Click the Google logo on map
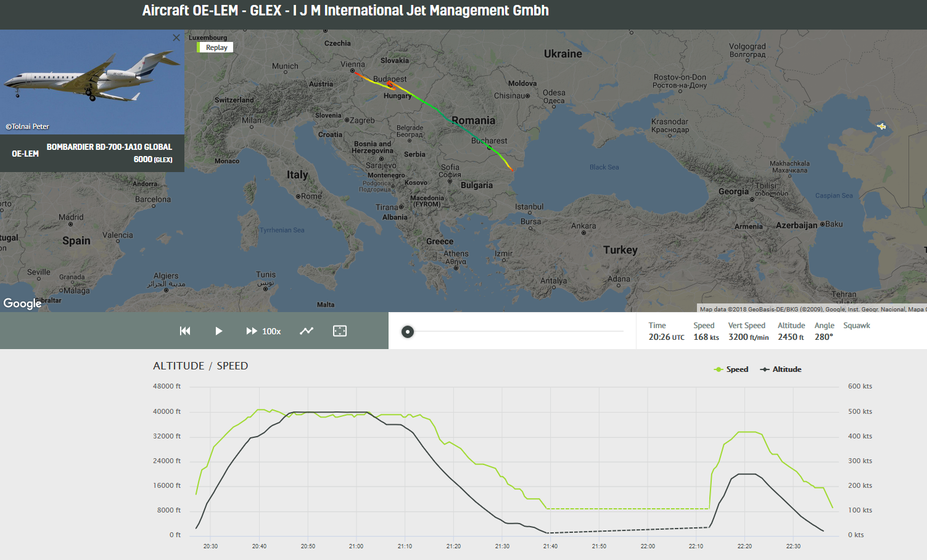The image size is (927, 560). pos(22,303)
